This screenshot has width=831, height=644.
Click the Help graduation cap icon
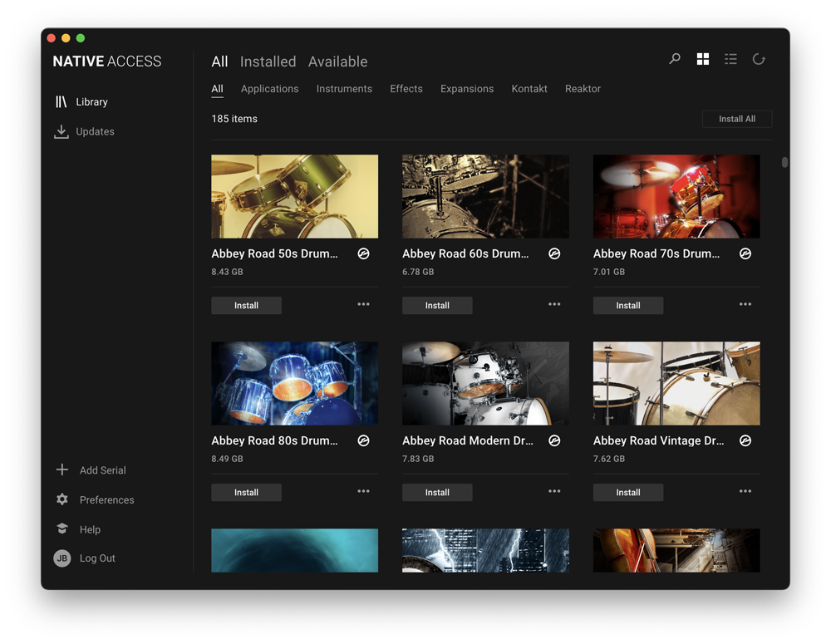point(62,528)
